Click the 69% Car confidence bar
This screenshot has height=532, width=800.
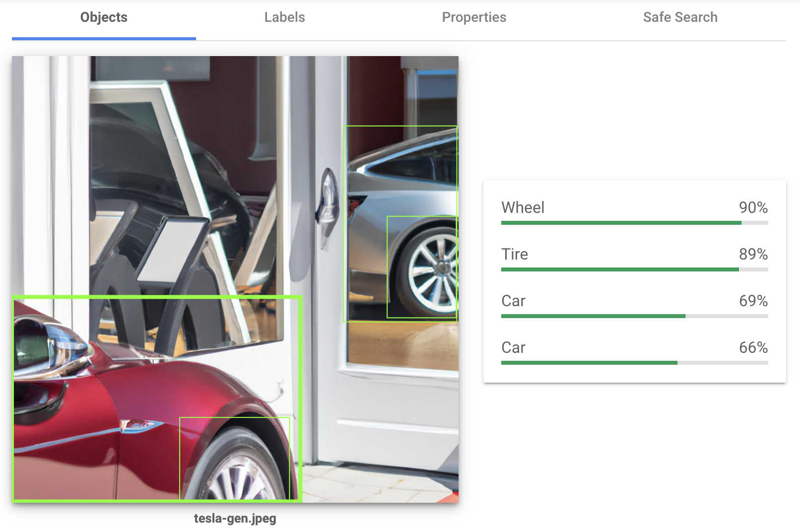(x=634, y=316)
